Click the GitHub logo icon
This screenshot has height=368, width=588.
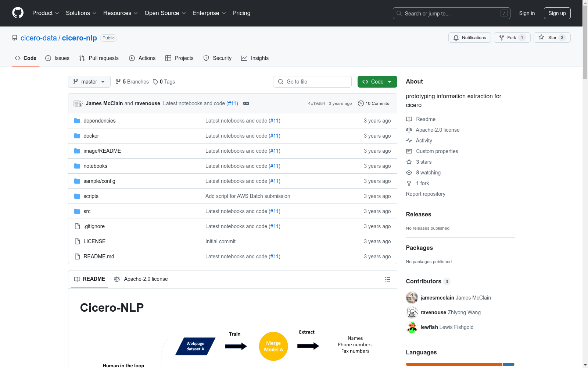[18, 13]
